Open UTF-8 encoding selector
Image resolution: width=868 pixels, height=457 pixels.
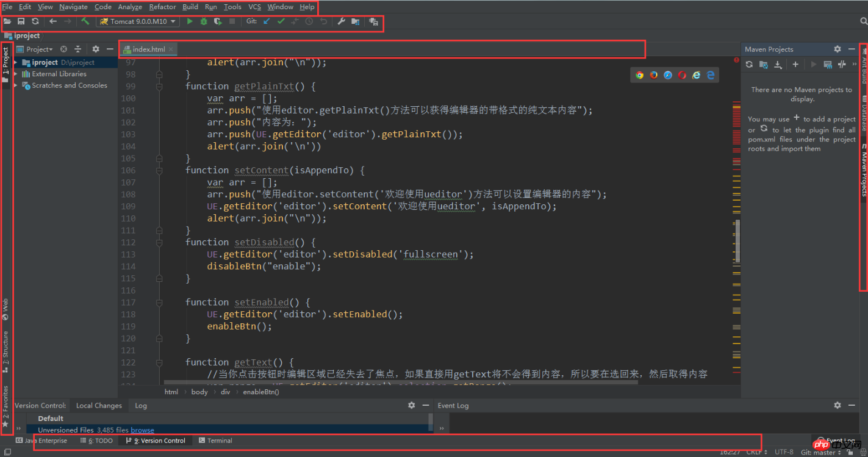(784, 452)
